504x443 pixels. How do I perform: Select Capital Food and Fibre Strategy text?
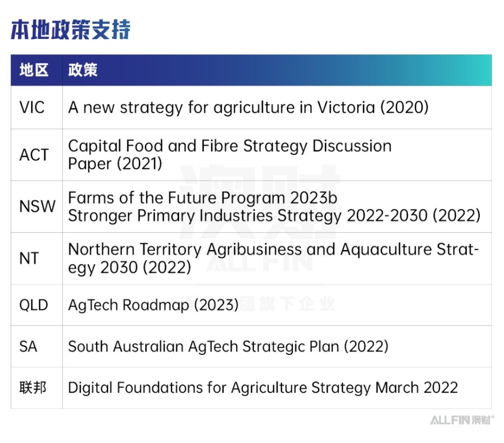click(x=229, y=155)
